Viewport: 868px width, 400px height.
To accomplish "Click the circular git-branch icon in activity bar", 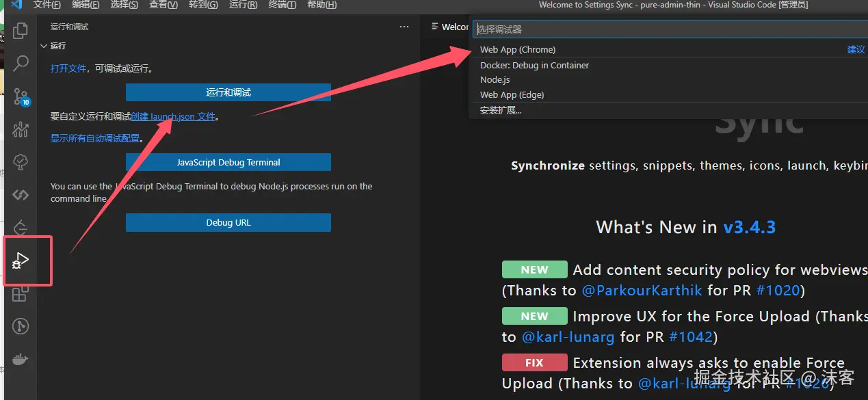I will pos(21,327).
